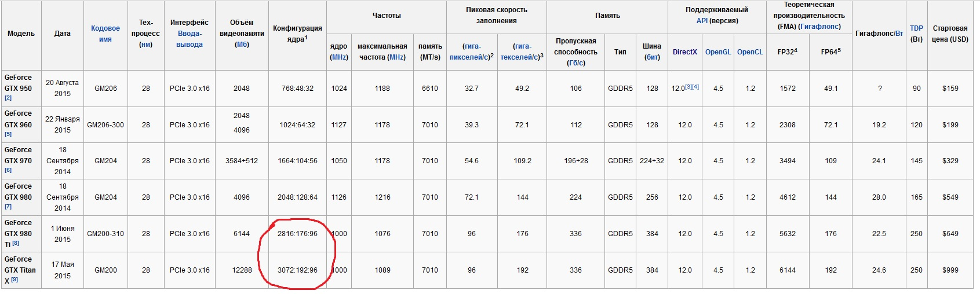Open the OpenGL column link
Image resolution: width=980 pixels, height=294 pixels.
(718, 52)
